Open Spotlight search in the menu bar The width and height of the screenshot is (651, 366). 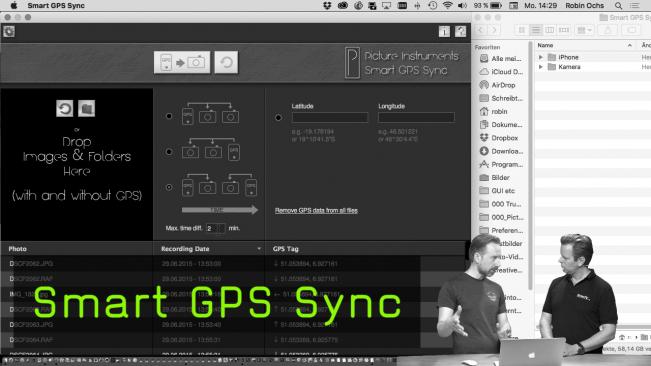[x=619, y=5]
